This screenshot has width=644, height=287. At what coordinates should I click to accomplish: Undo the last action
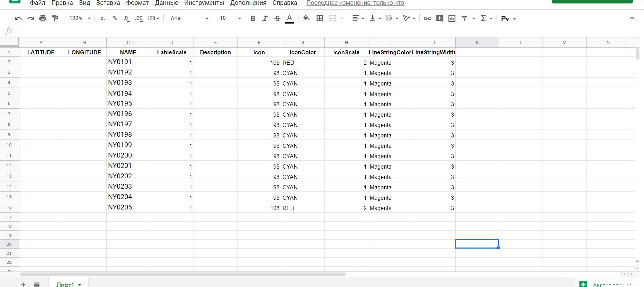18,18
